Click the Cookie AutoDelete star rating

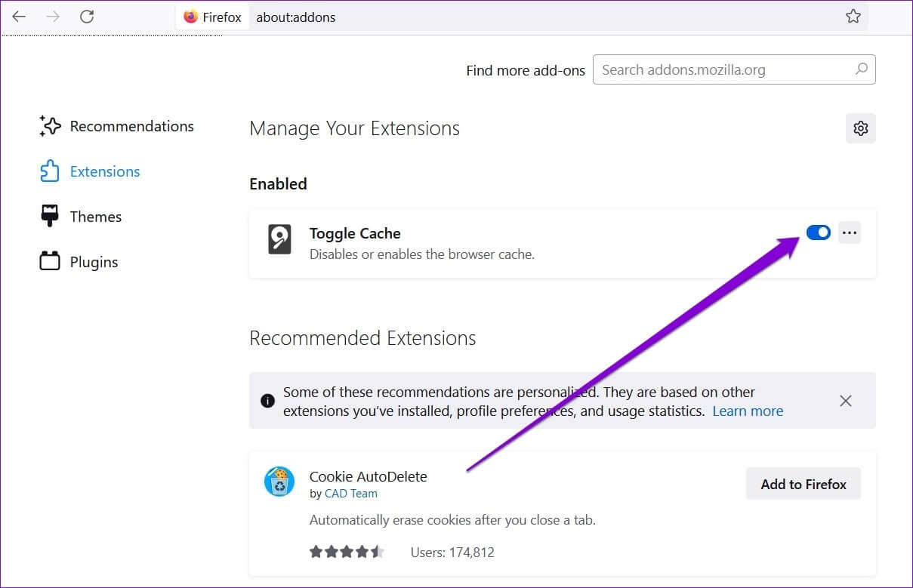(x=347, y=552)
